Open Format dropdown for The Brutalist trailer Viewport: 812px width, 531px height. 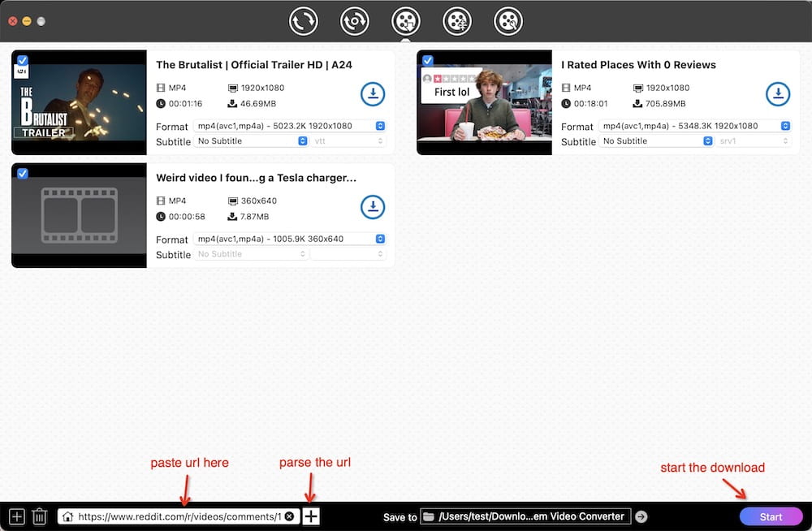[289, 126]
